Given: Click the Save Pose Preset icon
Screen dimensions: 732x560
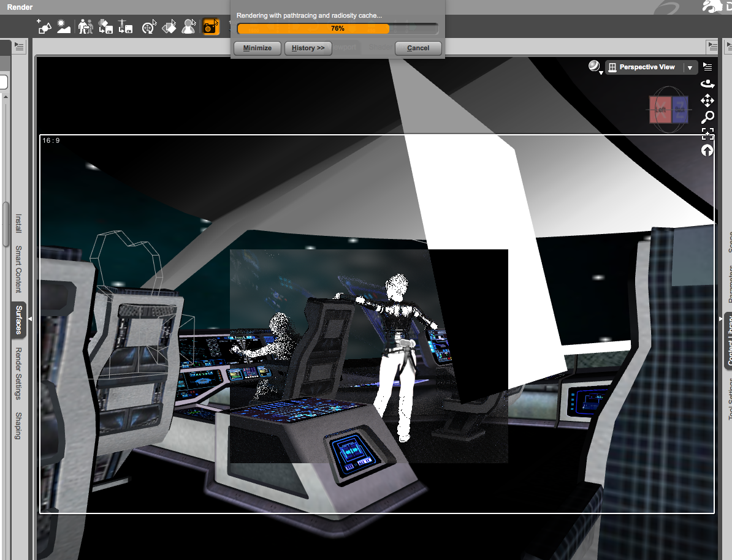Looking at the screenshot, I should click(125, 26).
